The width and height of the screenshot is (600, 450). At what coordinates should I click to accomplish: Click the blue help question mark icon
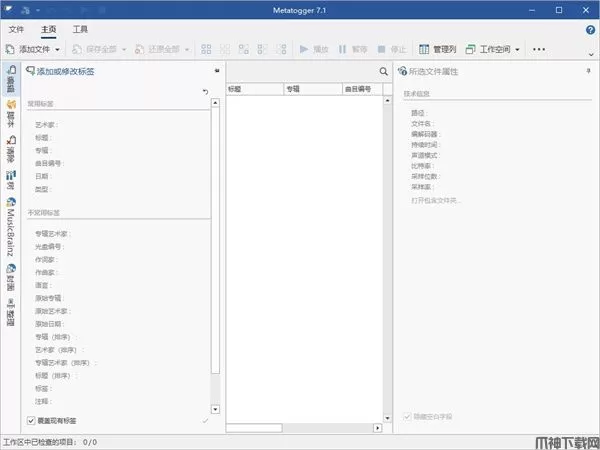590,30
